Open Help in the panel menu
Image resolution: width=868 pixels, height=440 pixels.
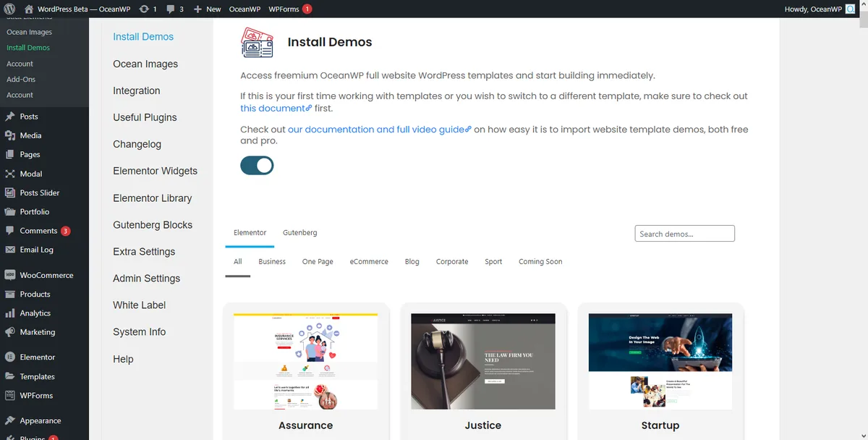(123, 359)
